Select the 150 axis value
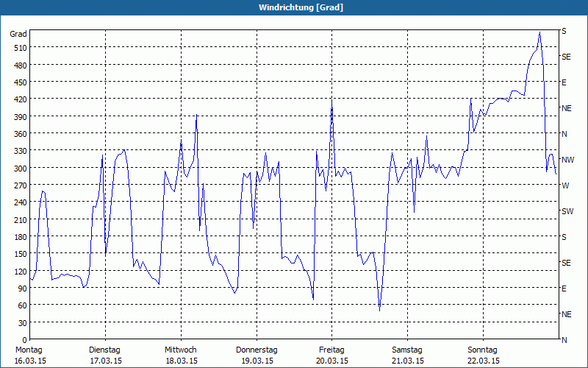This screenshot has width=588, height=368. (x=21, y=254)
